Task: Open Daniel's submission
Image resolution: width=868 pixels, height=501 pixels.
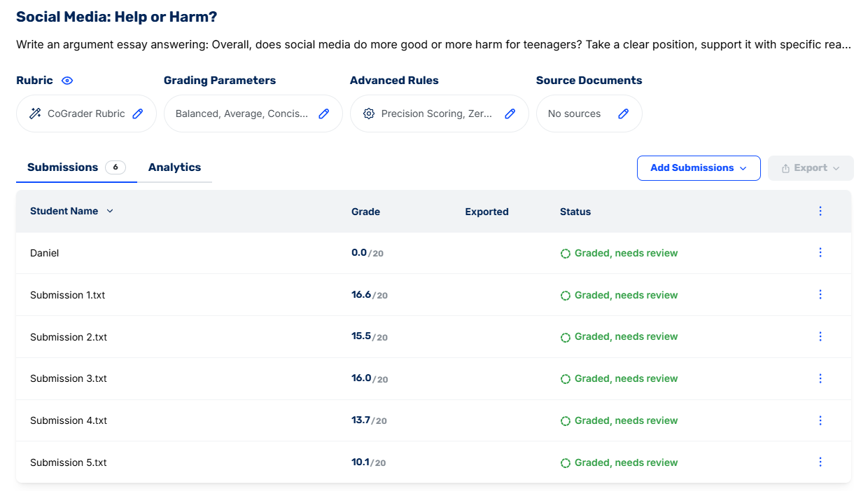Action: point(45,253)
